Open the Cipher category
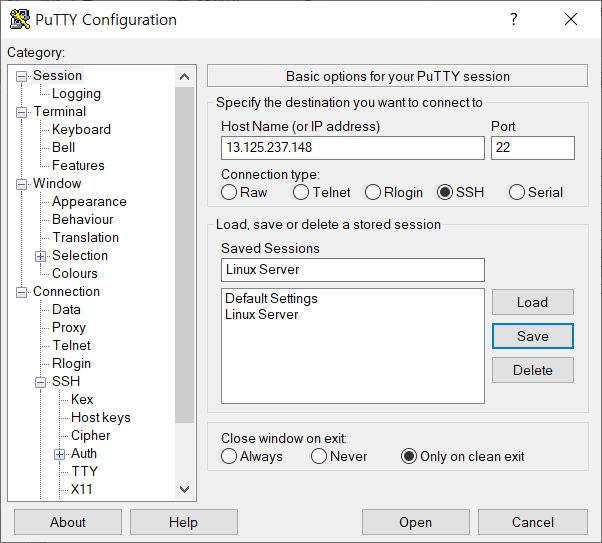 (x=91, y=435)
